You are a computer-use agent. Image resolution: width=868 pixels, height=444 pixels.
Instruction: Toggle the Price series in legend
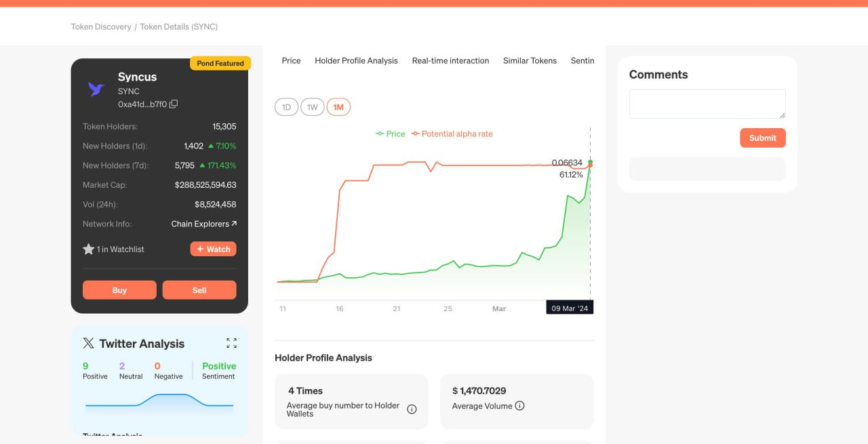point(391,134)
